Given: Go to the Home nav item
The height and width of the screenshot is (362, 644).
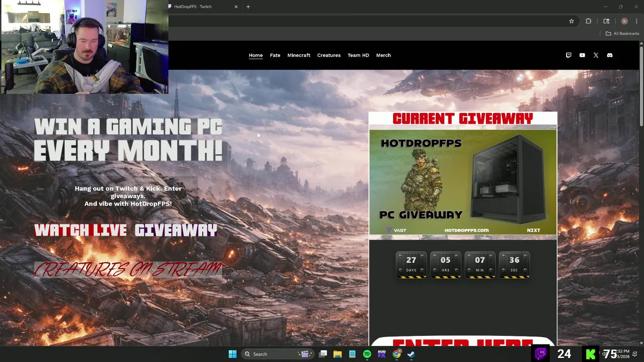Looking at the screenshot, I should tap(256, 55).
